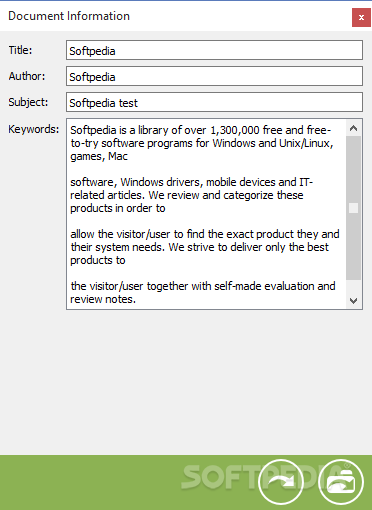Click the Document Information header text
372x510 pixels.
(x=69, y=16)
